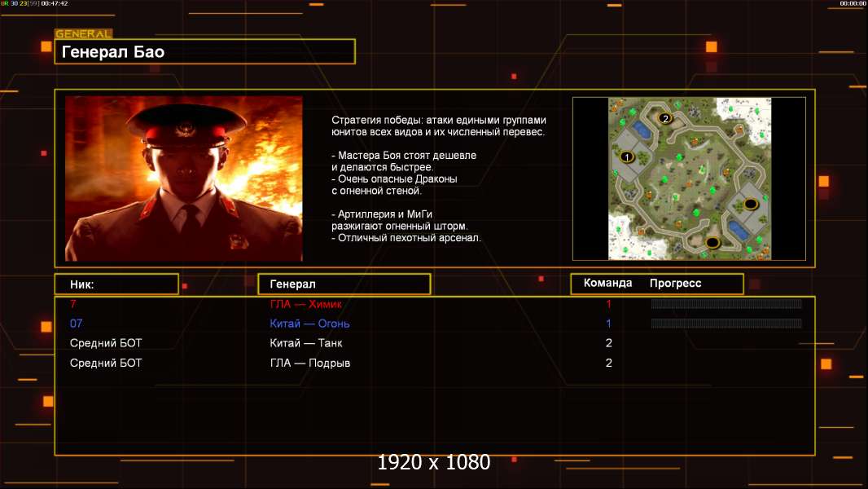Click team number 2 in the ГЛА — Подрыв row
868x489 pixels.
(608, 363)
